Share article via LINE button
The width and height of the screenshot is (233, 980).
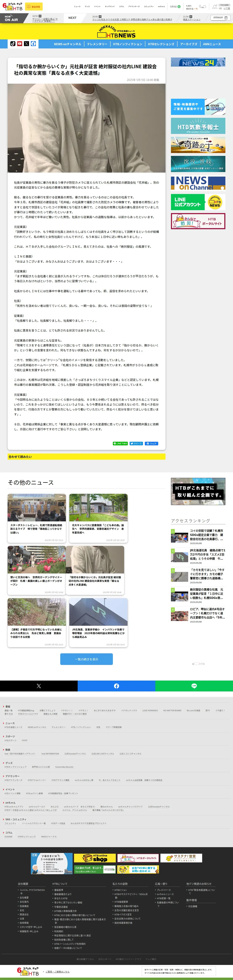click(x=120, y=444)
